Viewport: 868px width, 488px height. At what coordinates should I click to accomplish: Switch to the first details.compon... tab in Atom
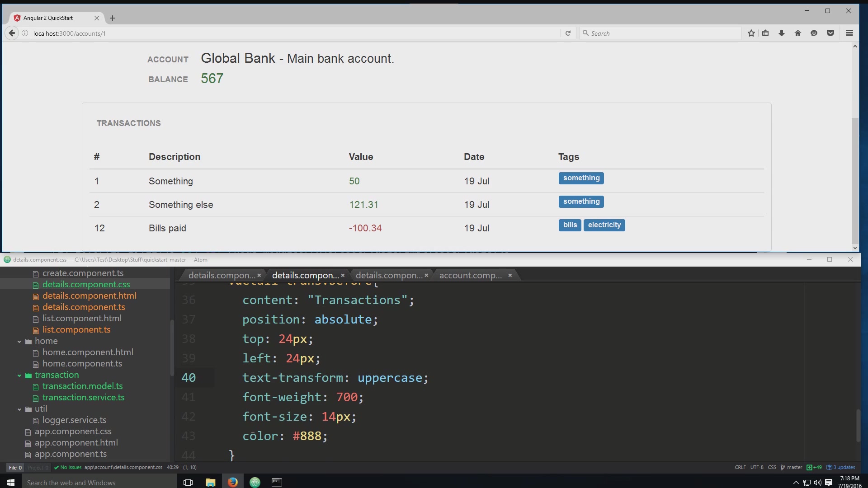pos(221,275)
